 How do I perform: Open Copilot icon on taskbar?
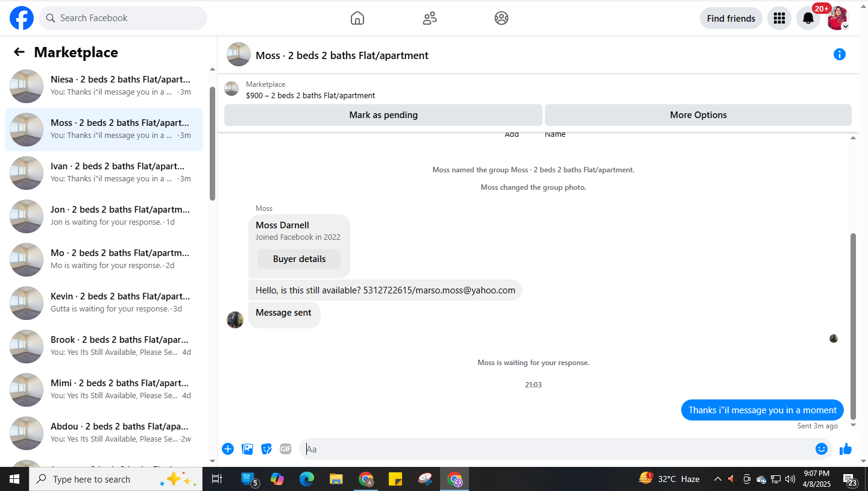click(x=277, y=479)
